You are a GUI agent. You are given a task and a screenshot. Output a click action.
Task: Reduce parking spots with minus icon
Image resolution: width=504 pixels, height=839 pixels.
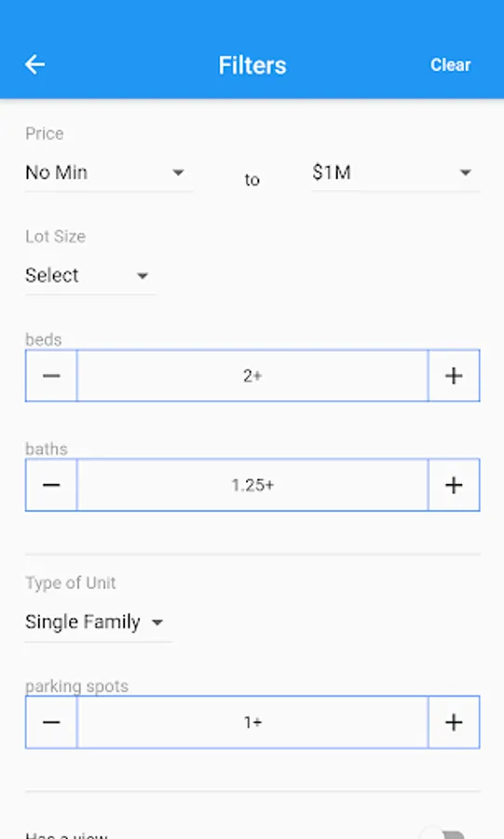coord(51,722)
